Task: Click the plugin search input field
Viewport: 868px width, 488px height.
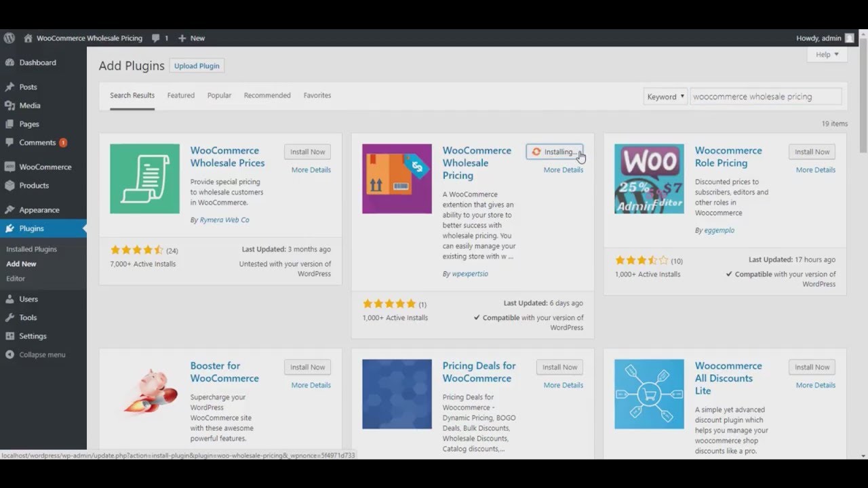Action: pyautogui.click(x=766, y=96)
